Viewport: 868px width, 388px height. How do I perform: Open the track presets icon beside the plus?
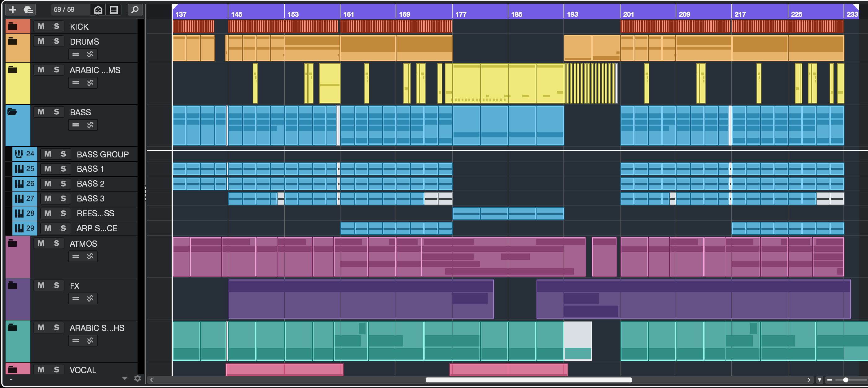point(28,9)
